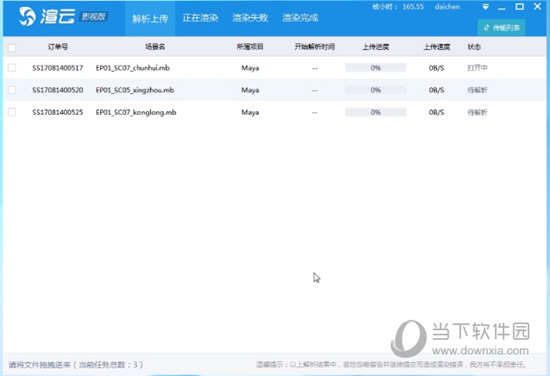Click the 0B/S speed for xingzhou row
This screenshot has width=550, height=376.
tap(436, 90)
